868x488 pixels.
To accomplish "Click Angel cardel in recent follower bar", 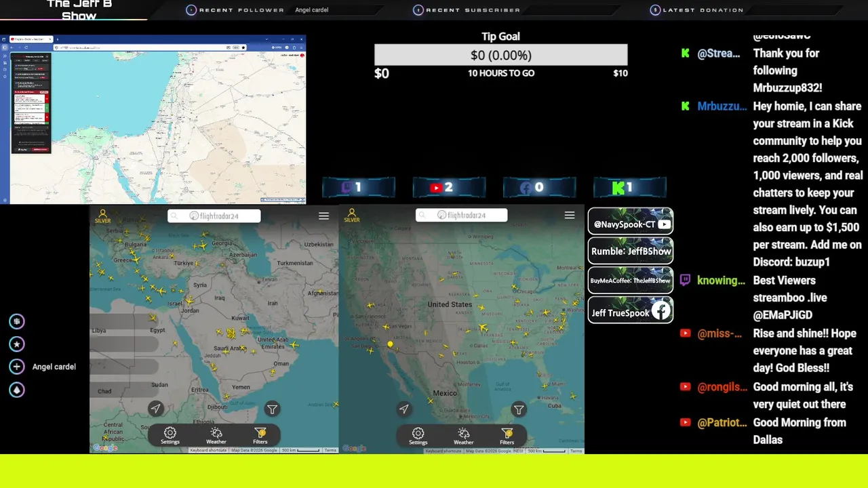I will (312, 10).
